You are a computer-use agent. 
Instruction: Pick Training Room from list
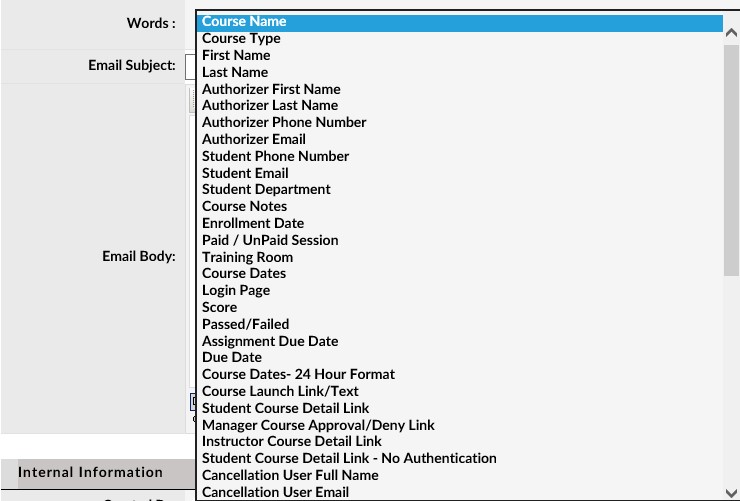click(459, 258)
